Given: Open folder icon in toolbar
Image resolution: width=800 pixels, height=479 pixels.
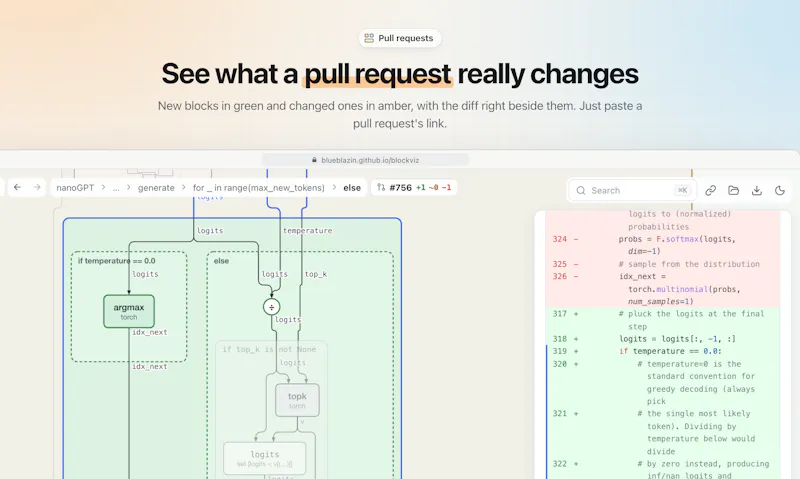Looking at the screenshot, I should click(734, 190).
